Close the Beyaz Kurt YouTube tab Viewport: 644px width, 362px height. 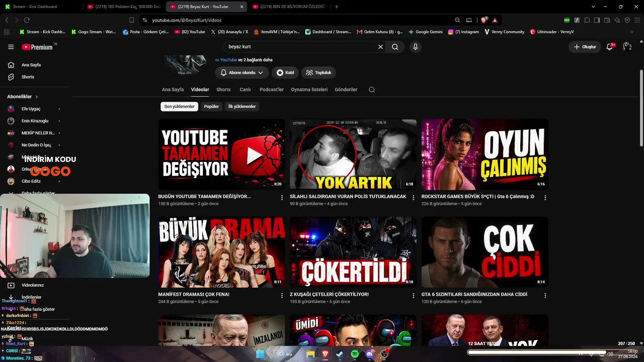242,7
